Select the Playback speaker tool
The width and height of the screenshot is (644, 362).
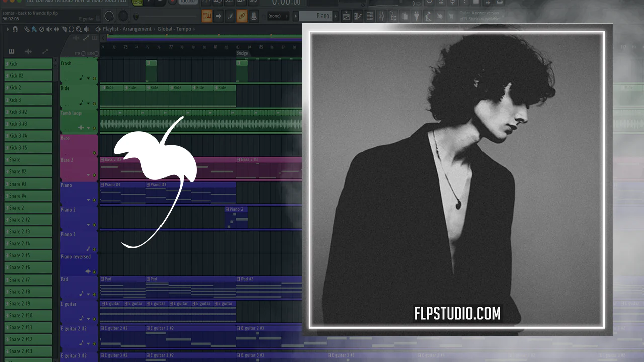(87, 29)
